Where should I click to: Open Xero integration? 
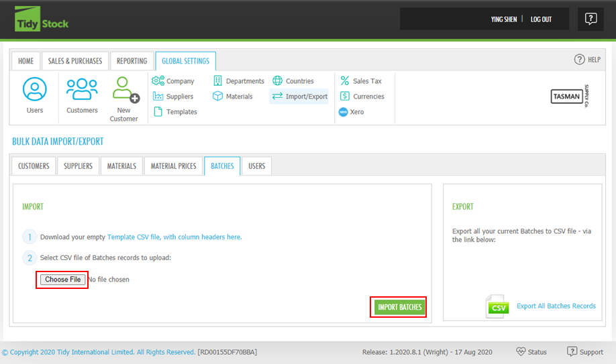click(352, 112)
